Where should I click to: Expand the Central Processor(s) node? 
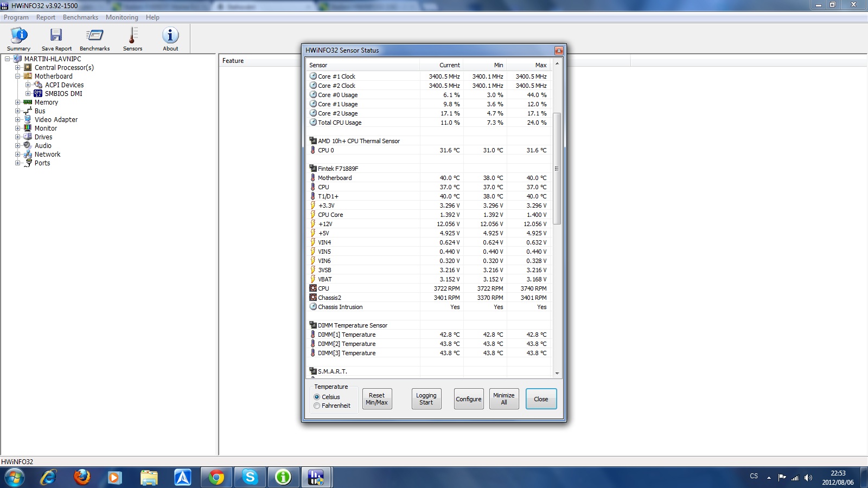coord(17,67)
